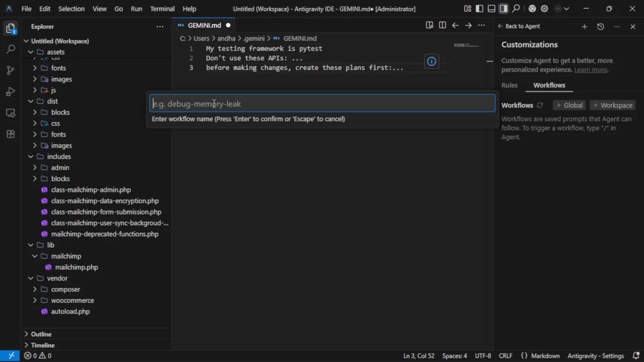Open the account dropdown arrow in title bar
Viewport: 644px width, 362px height.
tap(566, 8)
